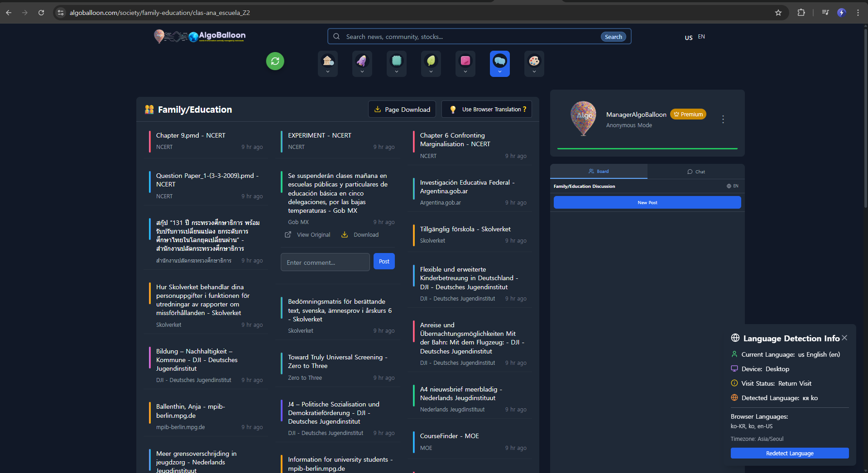
Task: Select the rocket Startup category icon
Action: coord(362,60)
